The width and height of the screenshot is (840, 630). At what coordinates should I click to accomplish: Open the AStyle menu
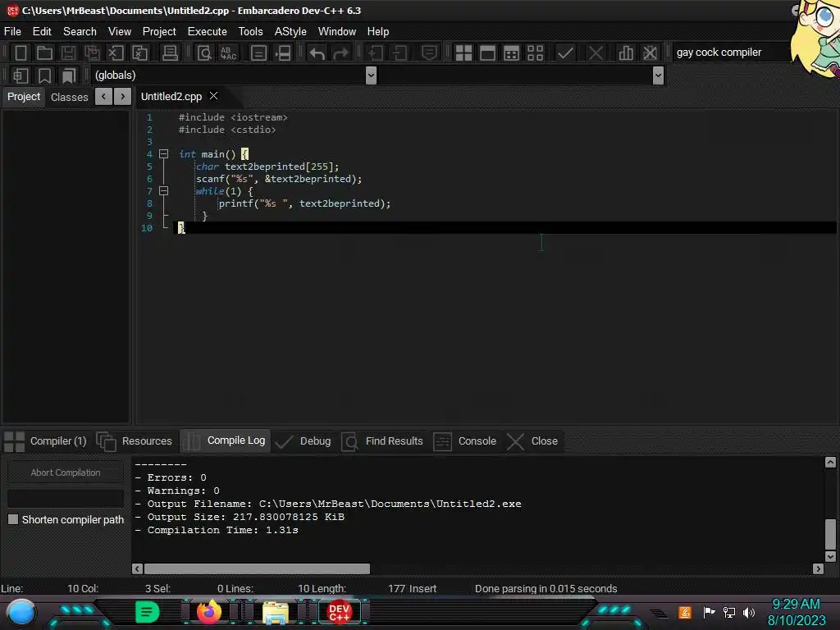pyautogui.click(x=290, y=32)
